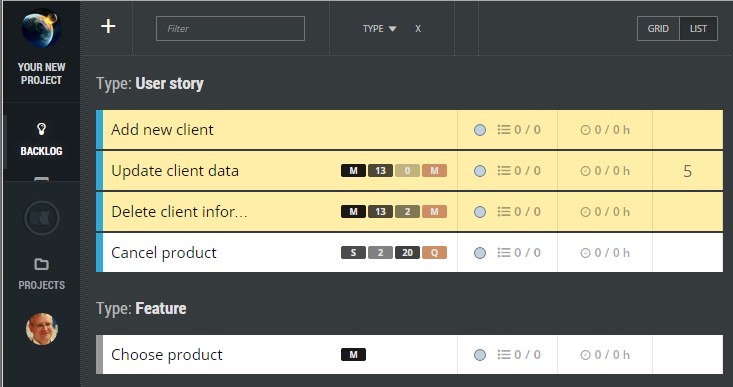The image size is (733, 387).
Task: Click task list icon of Update client data
Action: [x=504, y=171]
